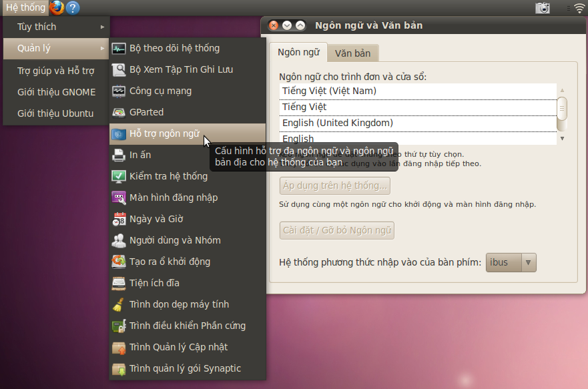
Task: Open the ibus input method dropdown
Action: coord(511,262)
